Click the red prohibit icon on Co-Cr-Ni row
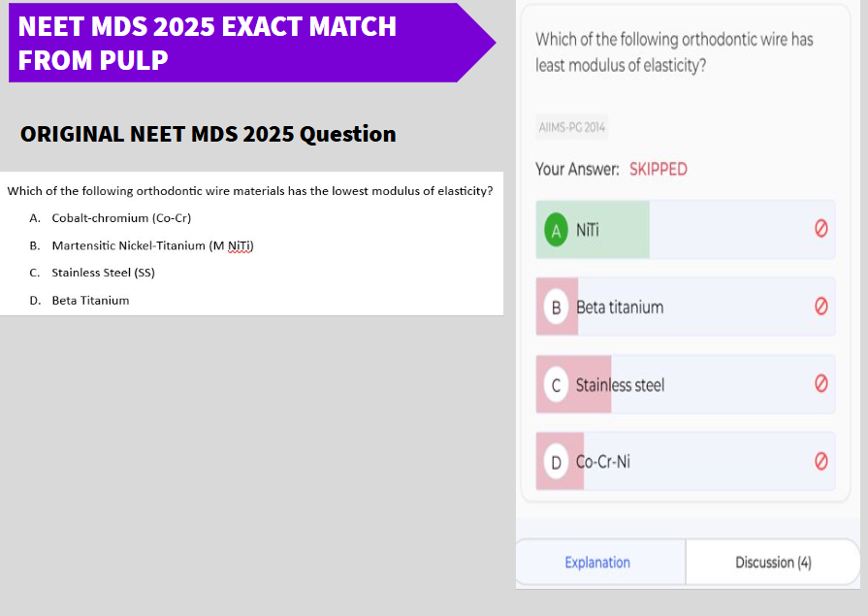Viewport: 868px width, 616px height. tap(820, 461)
